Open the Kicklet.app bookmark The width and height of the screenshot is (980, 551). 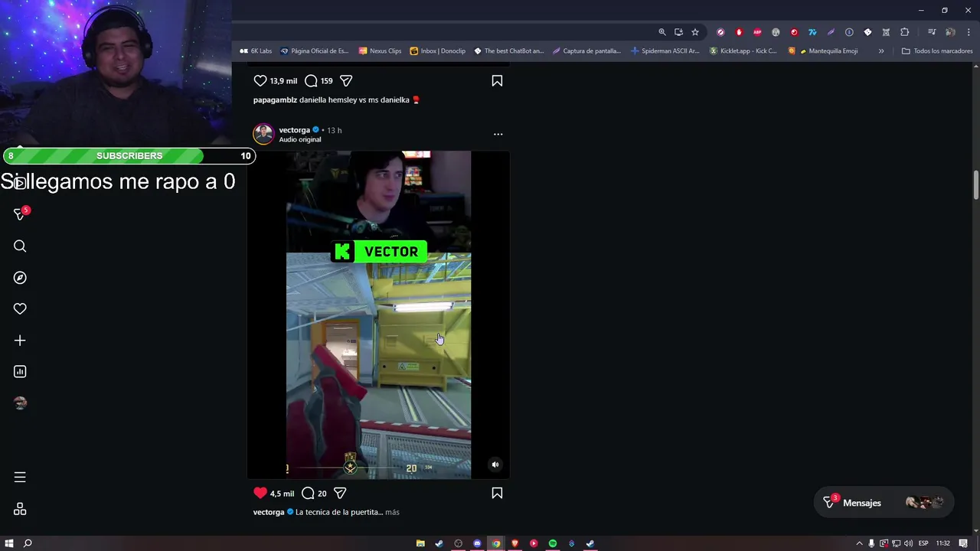tap(743, 51)
